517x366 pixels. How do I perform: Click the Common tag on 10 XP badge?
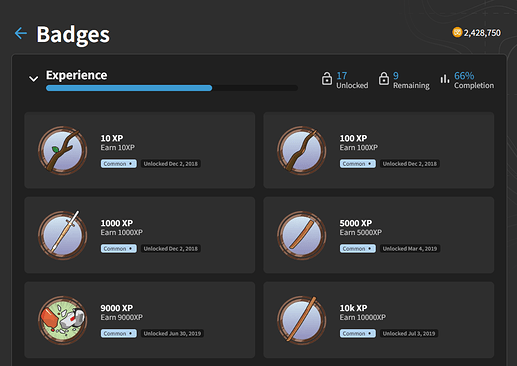[119, 164]
